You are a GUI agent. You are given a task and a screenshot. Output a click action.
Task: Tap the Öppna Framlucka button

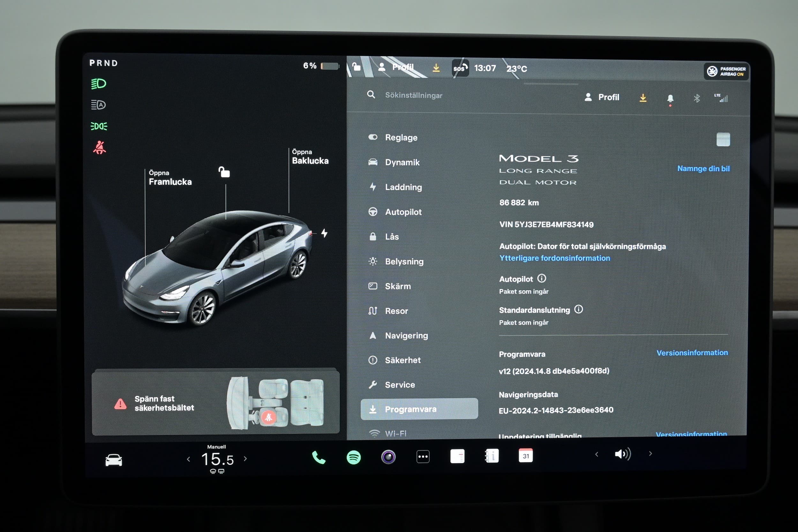[170, 178]
